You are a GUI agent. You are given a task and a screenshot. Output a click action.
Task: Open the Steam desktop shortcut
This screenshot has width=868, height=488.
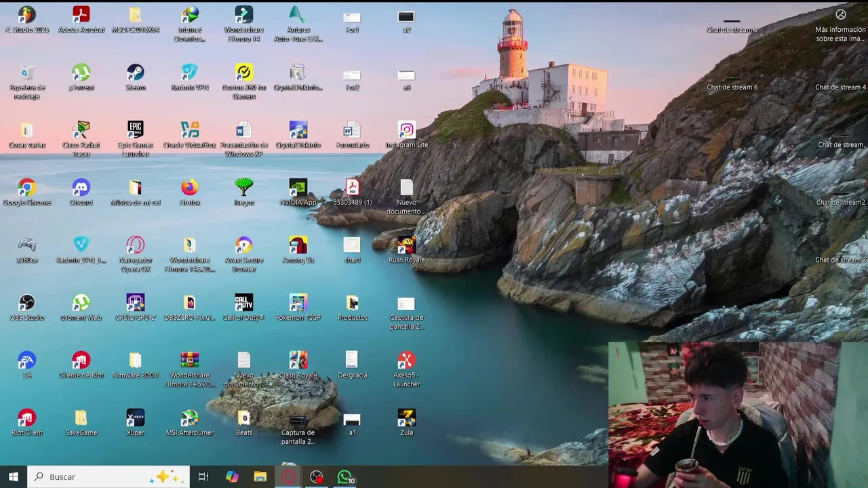click(x=136, y=77)
